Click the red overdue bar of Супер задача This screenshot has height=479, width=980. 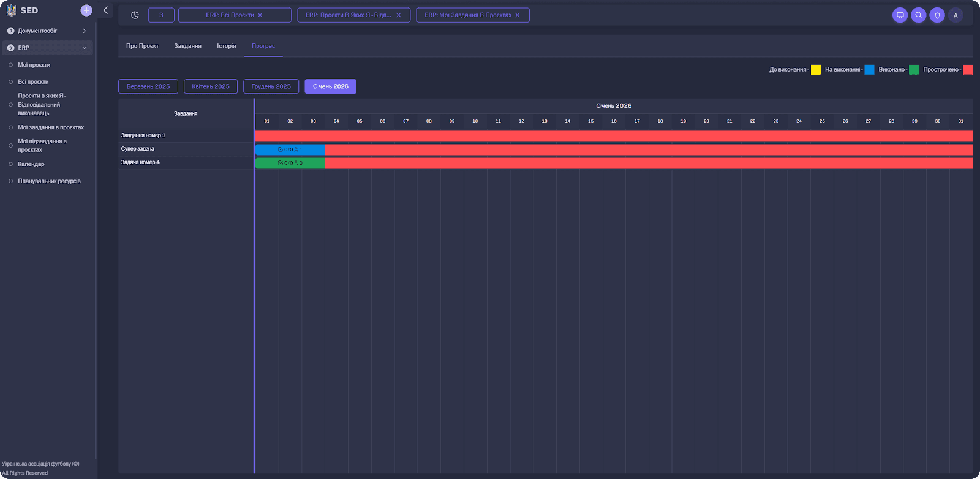coord(649,149)
